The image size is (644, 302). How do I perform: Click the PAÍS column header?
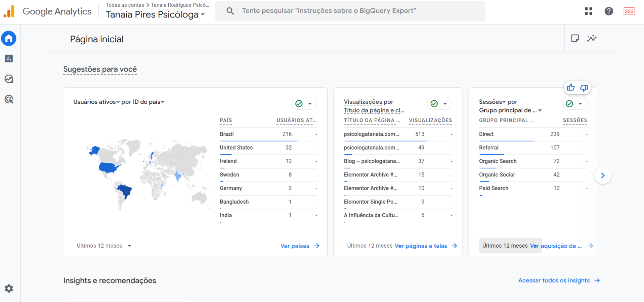tap(226, 120)
